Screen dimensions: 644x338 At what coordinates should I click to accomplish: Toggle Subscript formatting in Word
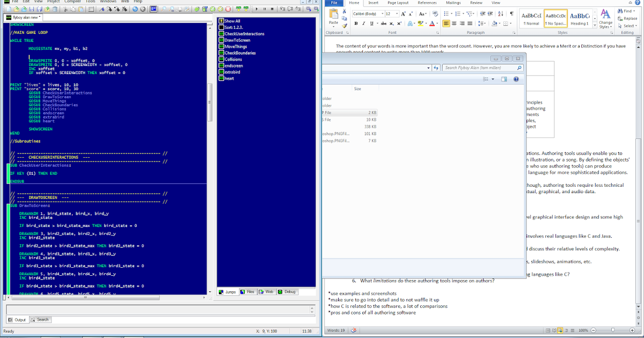pyautogui.click(x=392, y=24)
